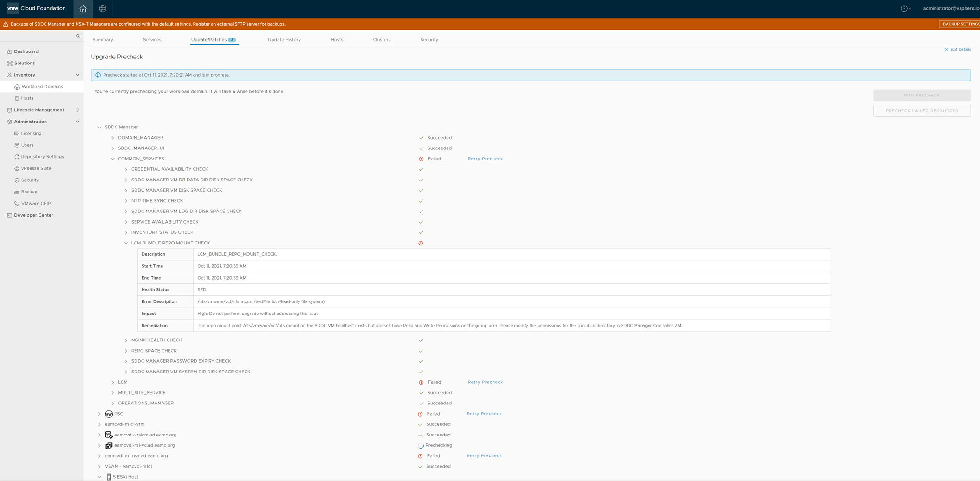Switch to the Update History tab

click(x=284, y=40)
